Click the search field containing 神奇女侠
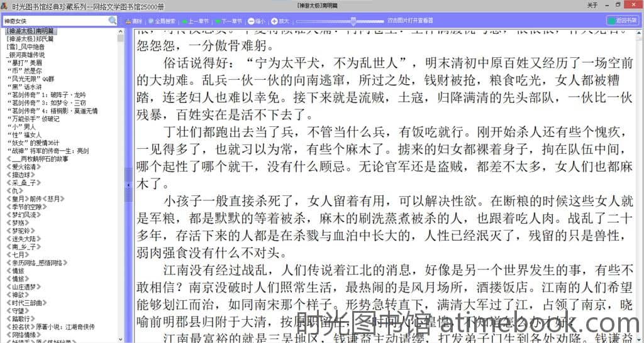644x343 pixels. click(x=55, y=21)
